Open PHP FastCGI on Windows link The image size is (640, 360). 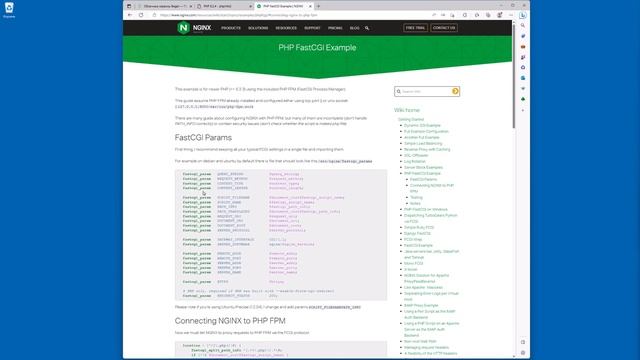coord(426,209)
